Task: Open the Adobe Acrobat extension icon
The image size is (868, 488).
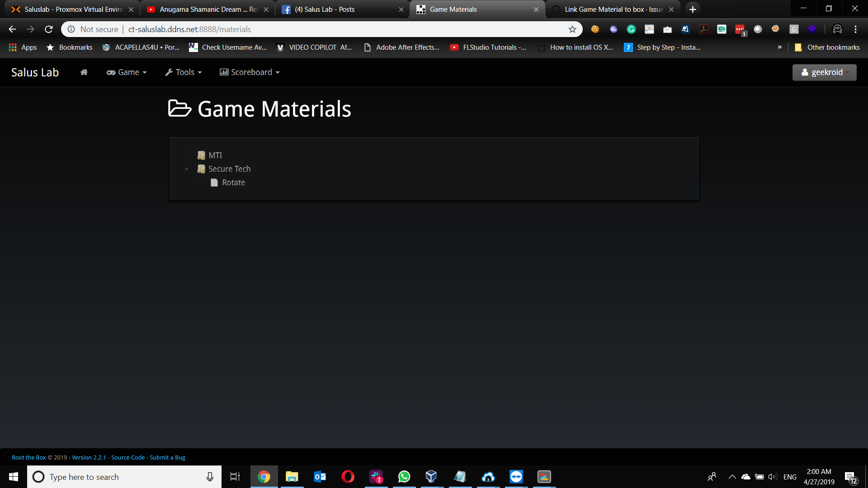Action: [x=703, y=29]
